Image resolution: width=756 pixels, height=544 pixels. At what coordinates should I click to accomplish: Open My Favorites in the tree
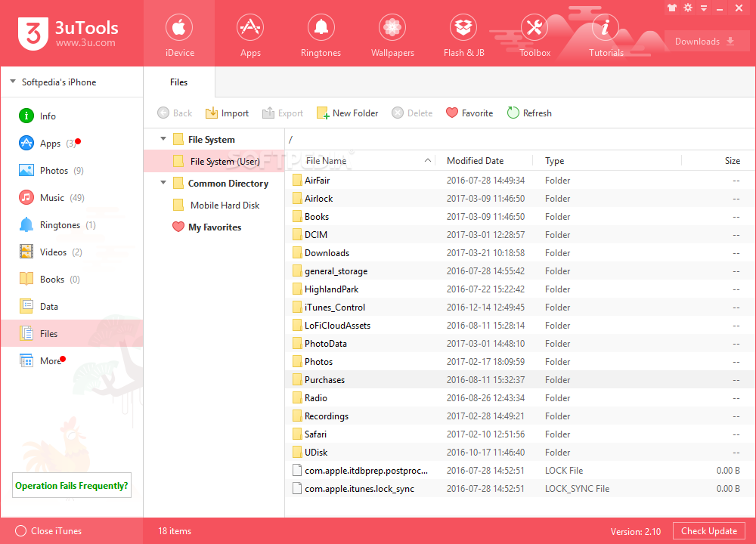tap(214, 227)
